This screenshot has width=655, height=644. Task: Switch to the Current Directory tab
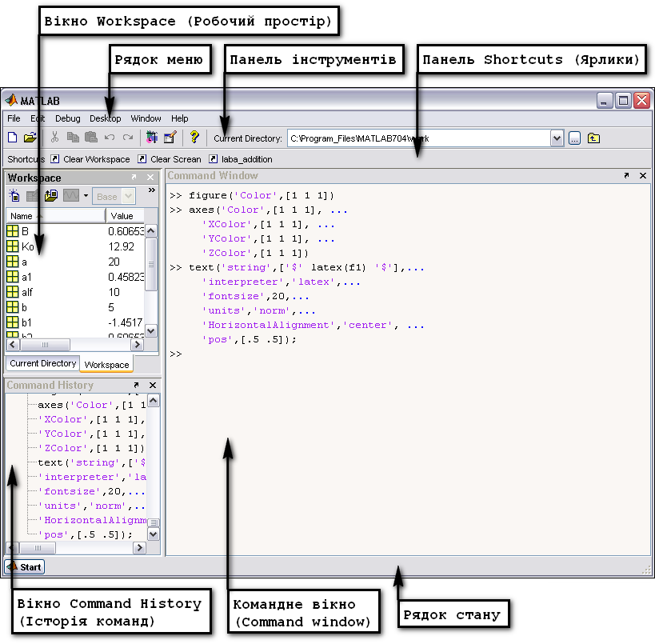42,363
